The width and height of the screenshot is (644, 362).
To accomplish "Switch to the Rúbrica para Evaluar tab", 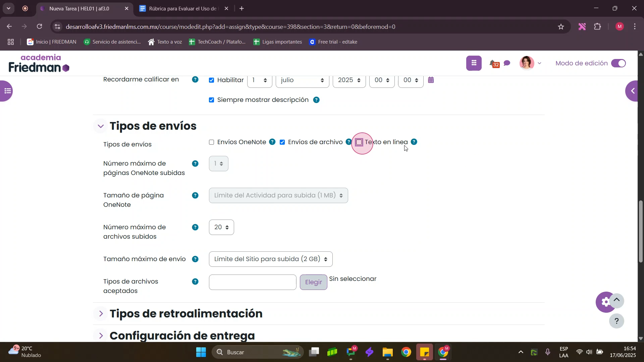I will 182,9.
